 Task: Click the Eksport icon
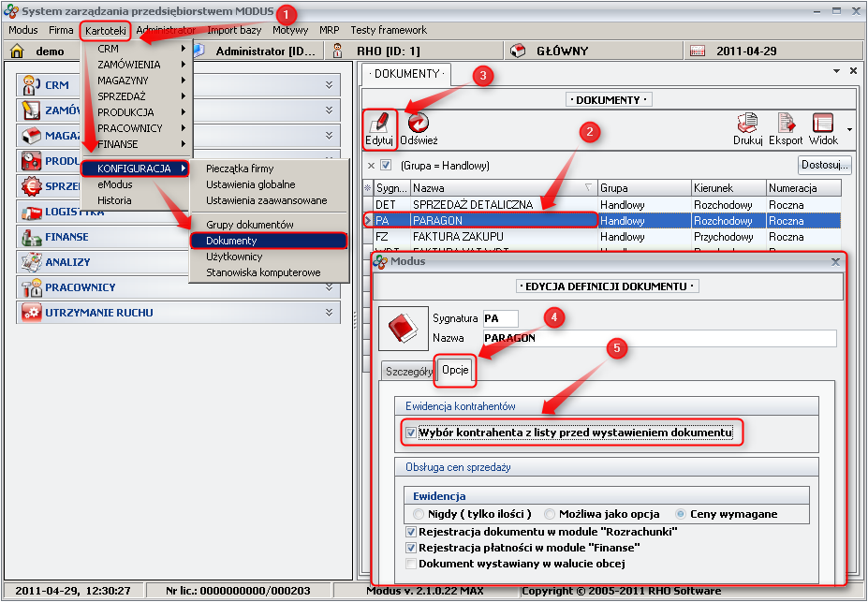(x=786, y=123)
